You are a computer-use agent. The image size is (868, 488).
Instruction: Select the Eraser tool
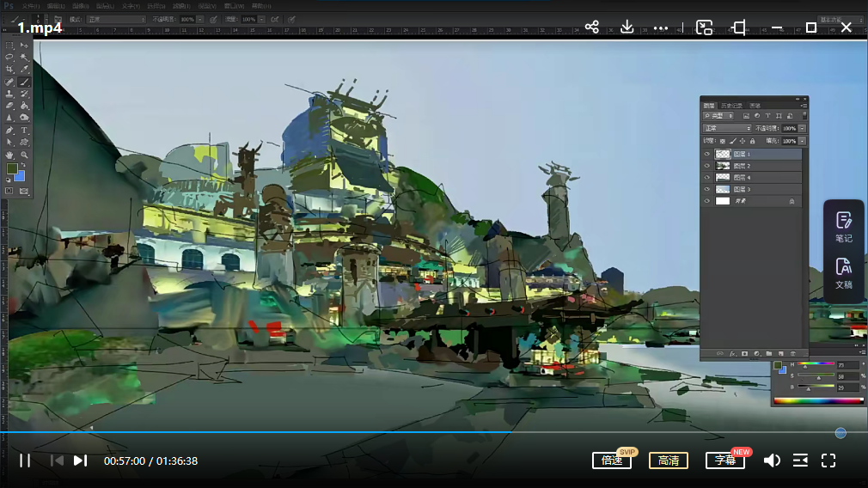(9, 106)
